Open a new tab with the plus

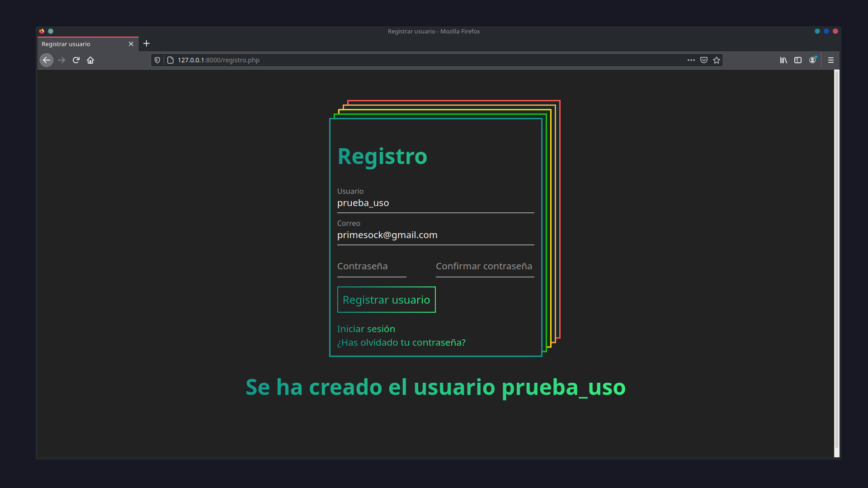(x=146, y=43)
